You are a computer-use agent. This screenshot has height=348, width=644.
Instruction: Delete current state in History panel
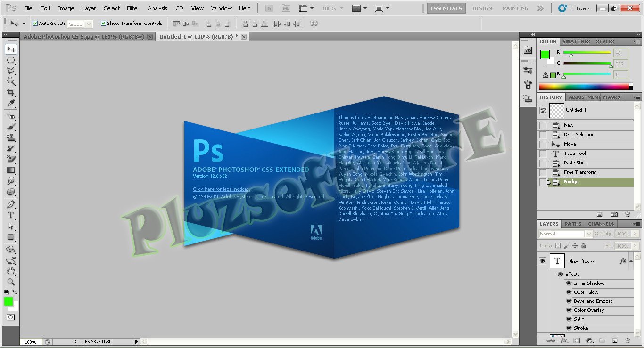click(x=627, y=214)
